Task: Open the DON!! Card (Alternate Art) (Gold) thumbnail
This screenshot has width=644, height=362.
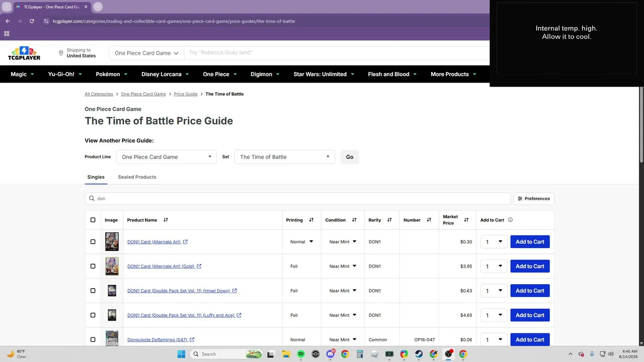Action: tap(112, 266)
